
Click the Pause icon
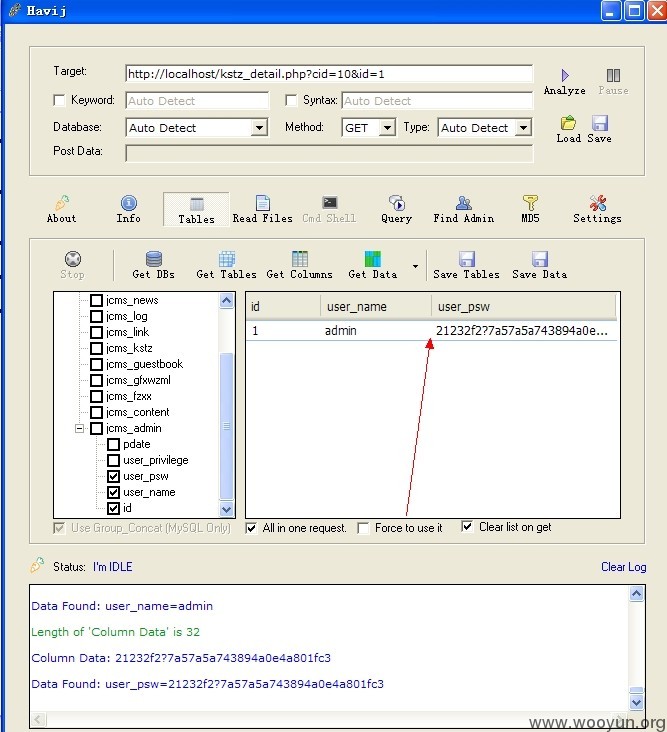click(613, 75)
